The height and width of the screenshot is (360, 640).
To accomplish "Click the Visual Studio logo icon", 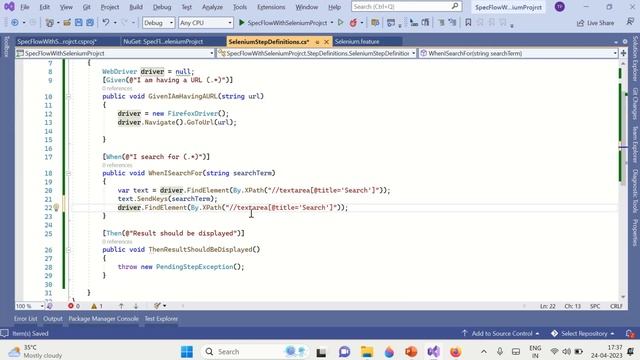I will coord(9,7).
